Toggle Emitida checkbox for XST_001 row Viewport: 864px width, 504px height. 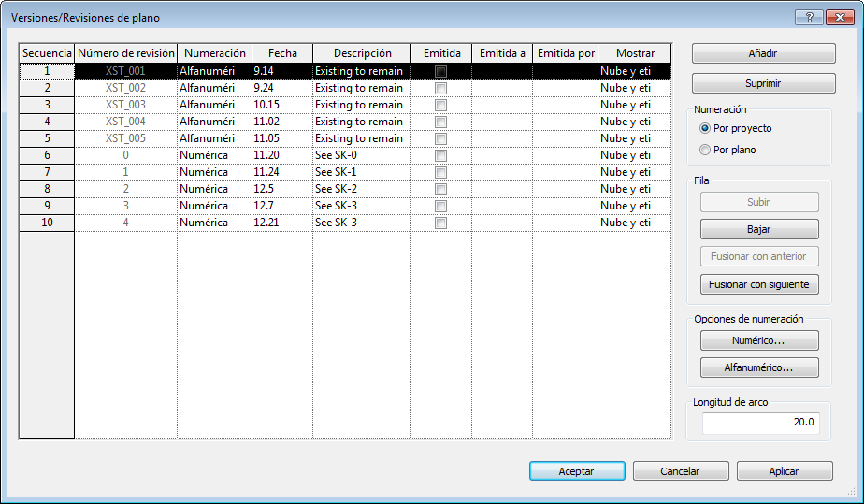(440, 72)
